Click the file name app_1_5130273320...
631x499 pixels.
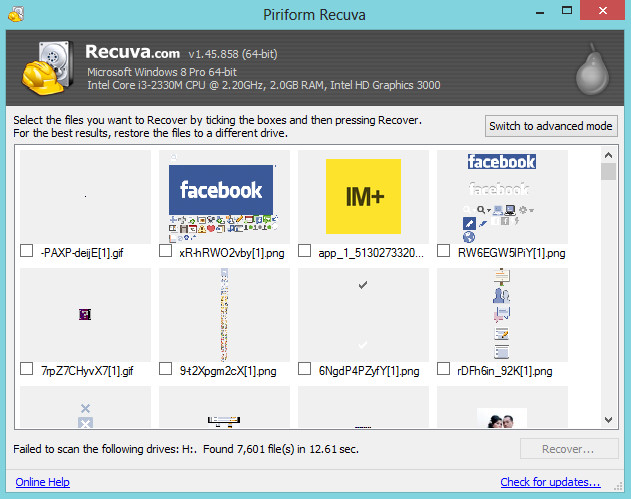pos(371,253)
